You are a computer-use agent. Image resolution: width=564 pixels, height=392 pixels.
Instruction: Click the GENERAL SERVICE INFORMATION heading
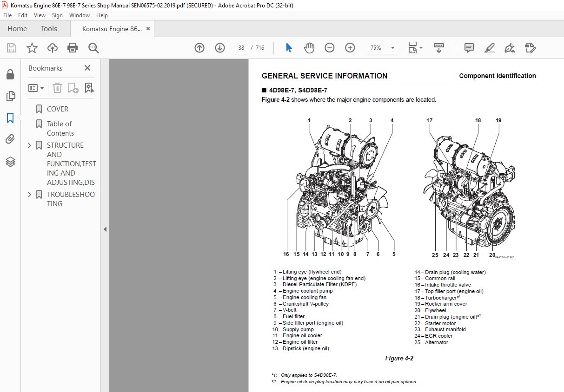tap(325, 76)
